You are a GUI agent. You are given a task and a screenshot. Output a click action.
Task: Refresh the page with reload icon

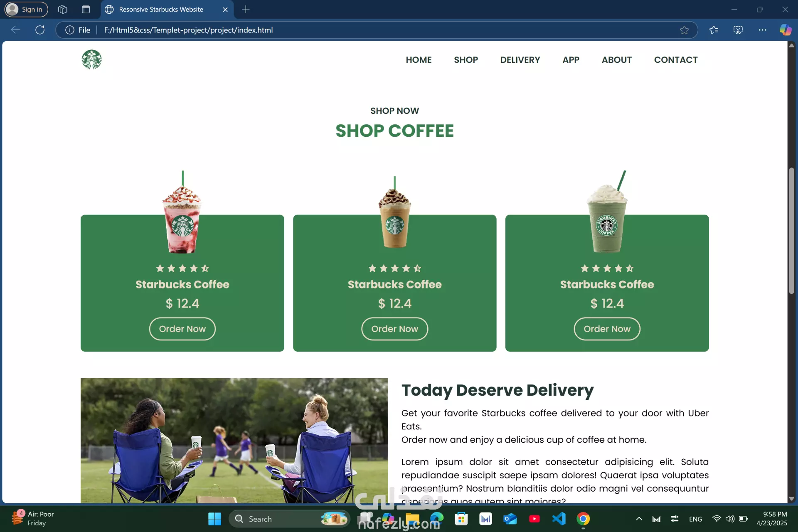40,30
